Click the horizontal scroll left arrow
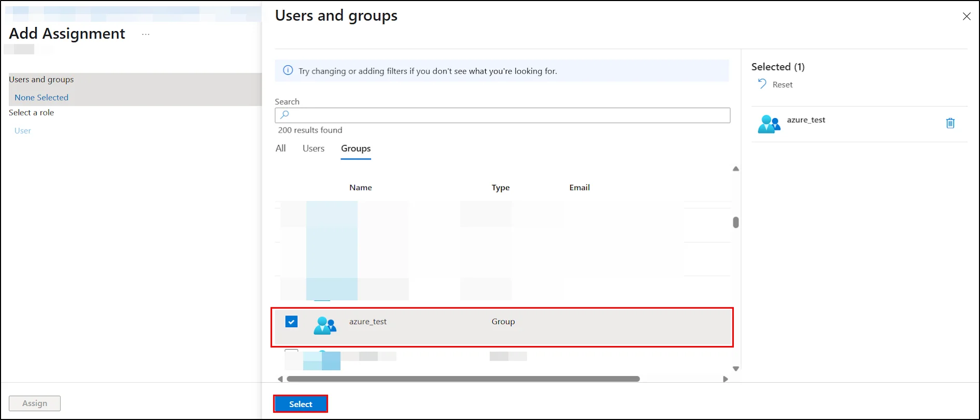The width and height of the screenshot is (980, 420). tap(280, 379)
